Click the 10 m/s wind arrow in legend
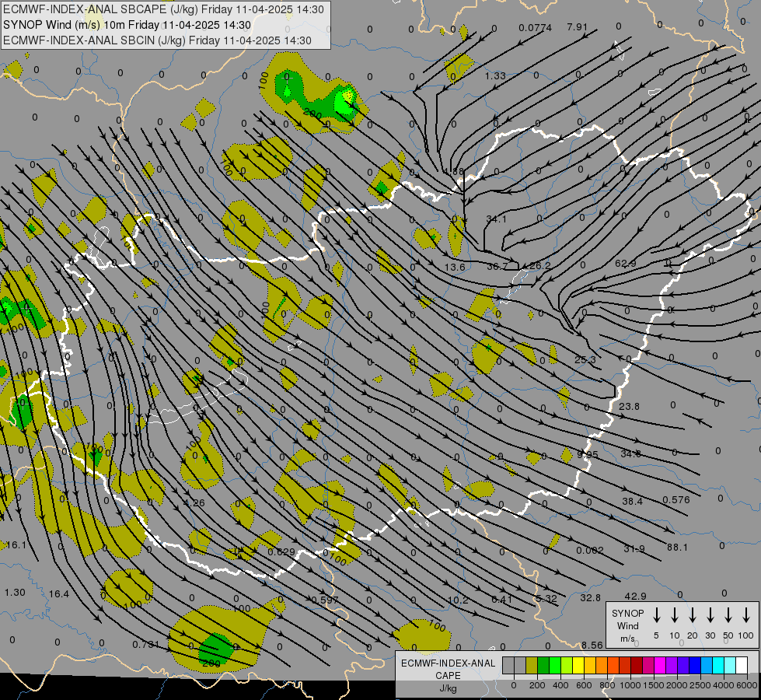The width and height of the screenshot is (761, 700). (674, 615)
